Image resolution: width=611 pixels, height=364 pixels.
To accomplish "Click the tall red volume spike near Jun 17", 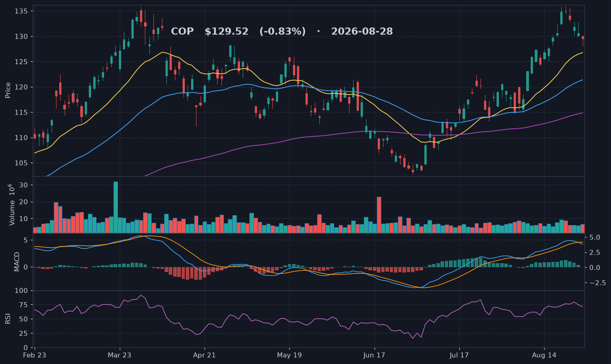I will pos(379,215).
